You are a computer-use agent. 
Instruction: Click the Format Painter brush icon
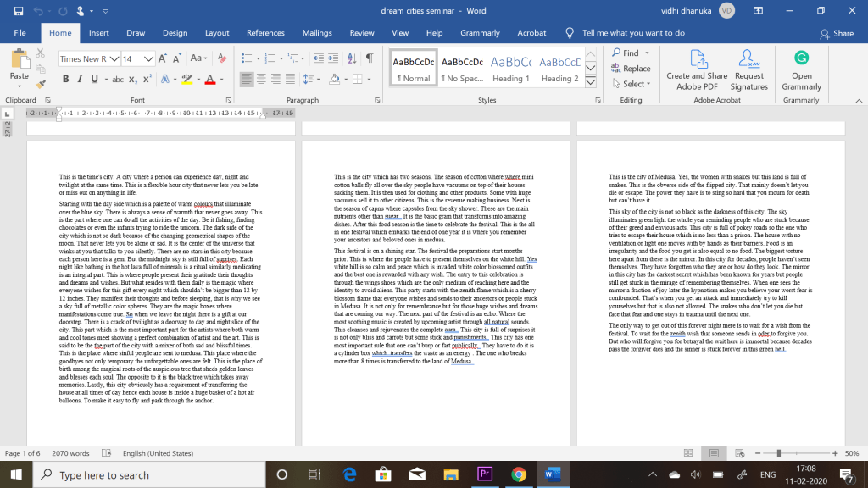(x=40, y=85)
